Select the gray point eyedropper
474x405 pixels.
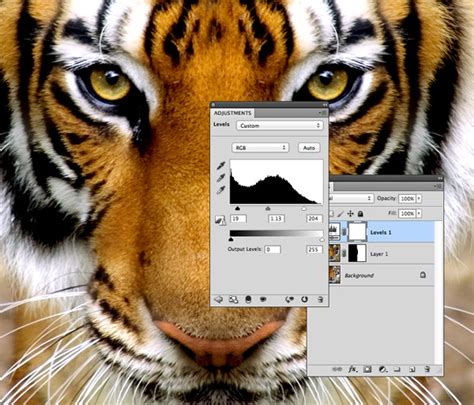pyautogui.click(x=221, y=178)
